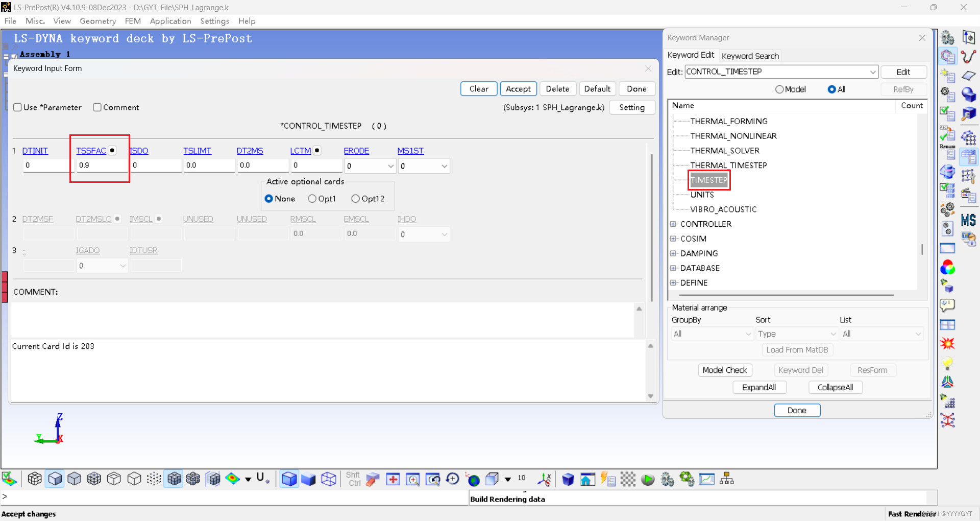The image size is (980, 521).
Task: Expand the DATABASE tree node
Action: (x=673, y=268)
